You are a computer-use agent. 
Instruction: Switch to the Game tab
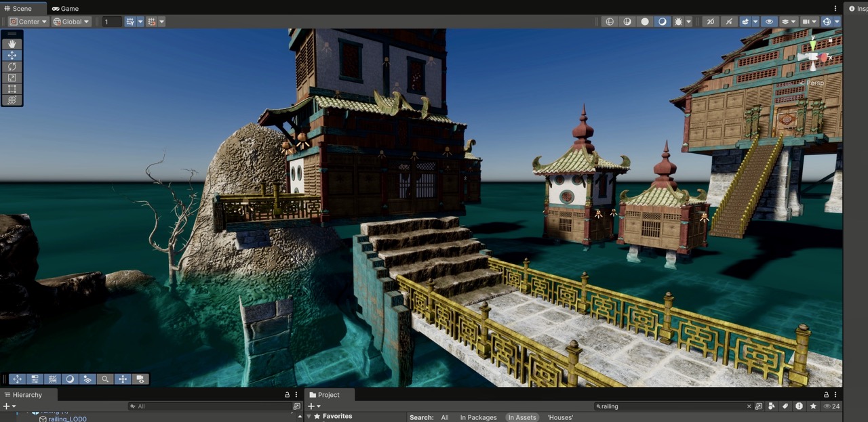66,9
